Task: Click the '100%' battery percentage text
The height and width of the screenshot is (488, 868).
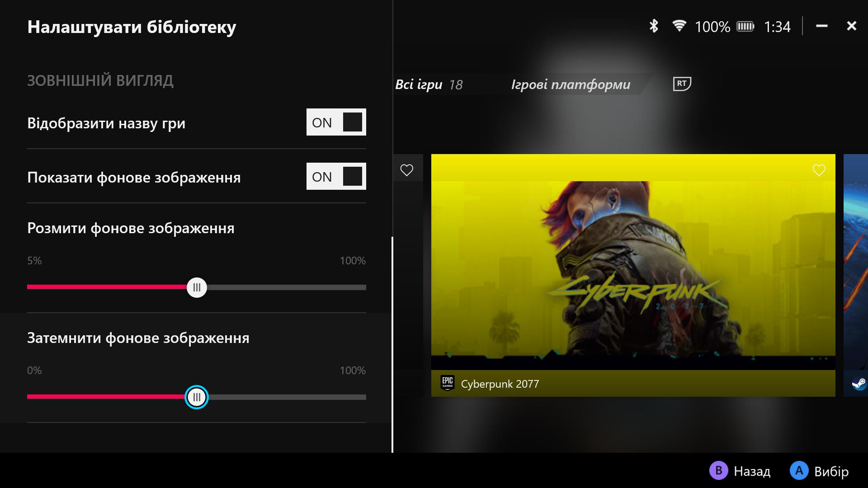Action: tap(712, 27)
